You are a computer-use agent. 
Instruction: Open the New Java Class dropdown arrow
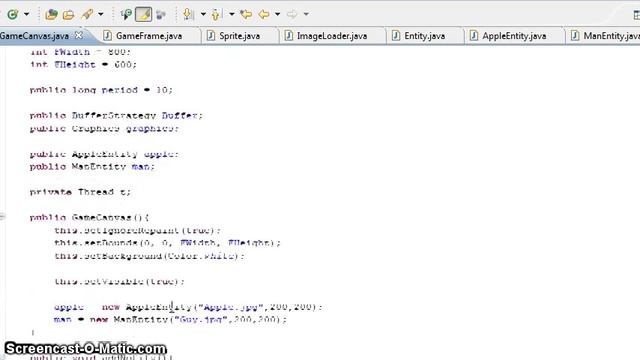coord(27,14)
